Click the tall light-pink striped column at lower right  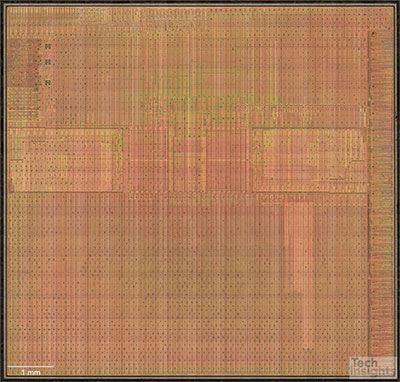[299, 267]
